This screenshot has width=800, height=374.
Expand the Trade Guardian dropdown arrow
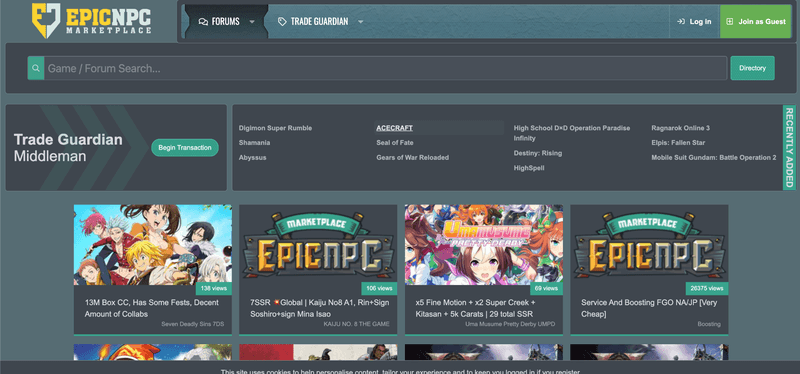(x=360, y=21)
